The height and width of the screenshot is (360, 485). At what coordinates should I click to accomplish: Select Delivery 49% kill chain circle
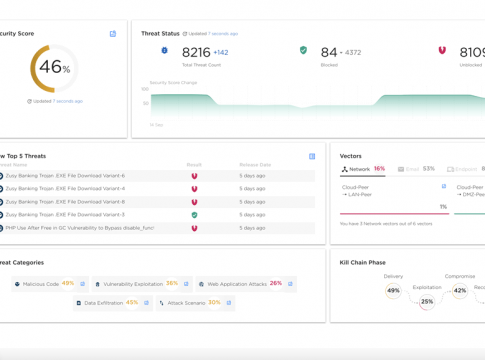pos(393,291)
